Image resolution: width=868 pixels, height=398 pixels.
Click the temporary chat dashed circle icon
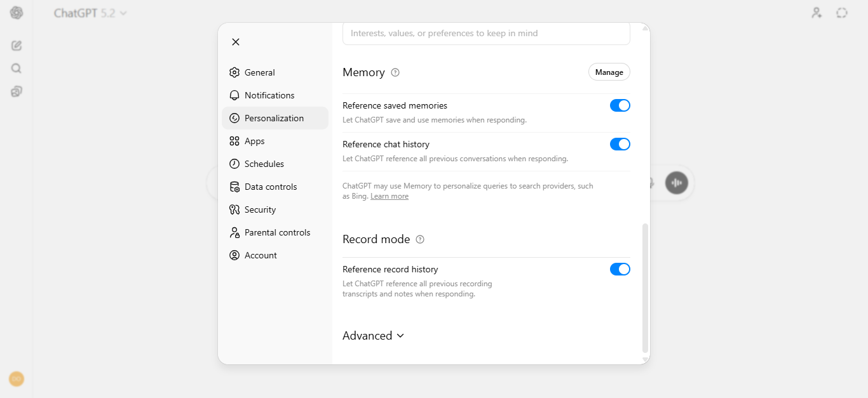(842, 13)
